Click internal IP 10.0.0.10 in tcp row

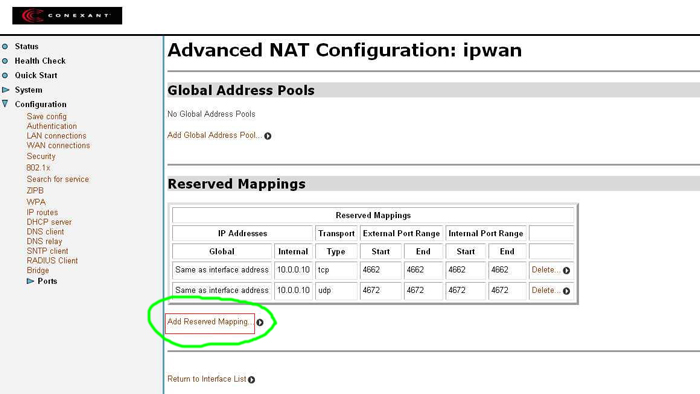[x=293, y=270]
